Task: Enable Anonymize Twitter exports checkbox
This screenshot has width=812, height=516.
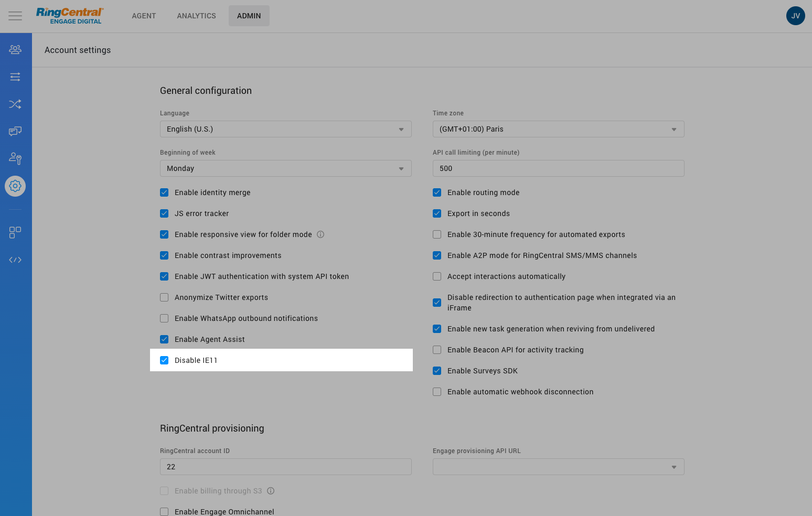Action: (164, 297)
